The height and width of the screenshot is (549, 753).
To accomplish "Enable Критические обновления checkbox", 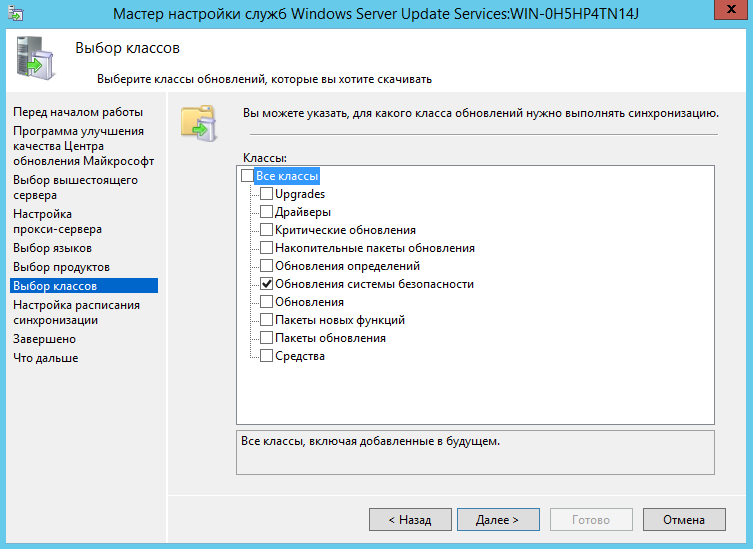I will click(x=267, y=230).
